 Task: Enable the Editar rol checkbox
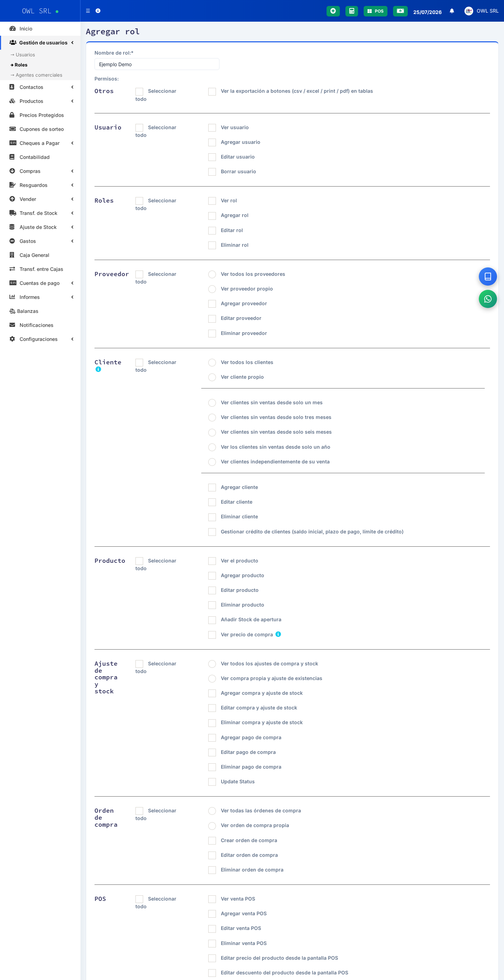coord(212,231)
